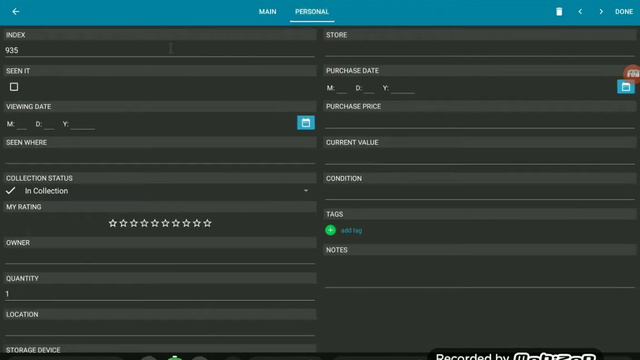Set rating to ten stars
The image size is (640, 360).
[207, 223]
